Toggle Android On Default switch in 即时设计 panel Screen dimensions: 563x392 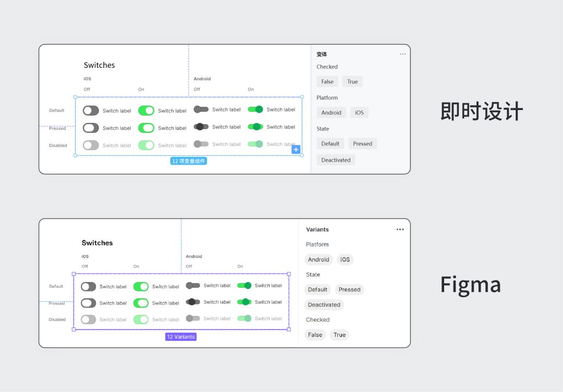(255, 109)
